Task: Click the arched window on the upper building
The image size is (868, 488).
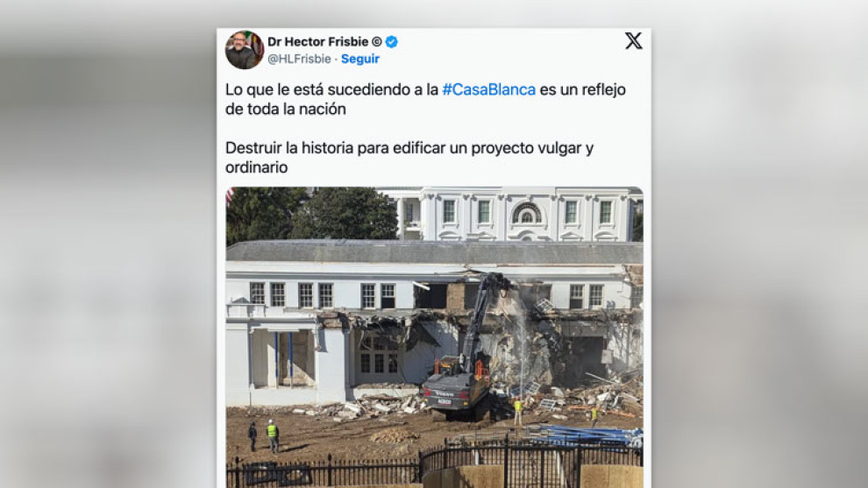Action: [x=526, y=213]
